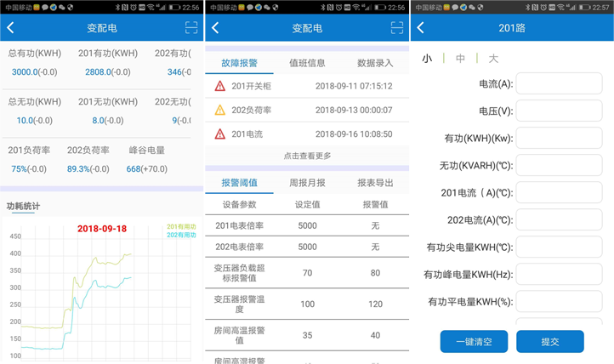Switch to the 报表导出 tab
Viewport: 614px width, 364px height.
click(x=375, y=183)
